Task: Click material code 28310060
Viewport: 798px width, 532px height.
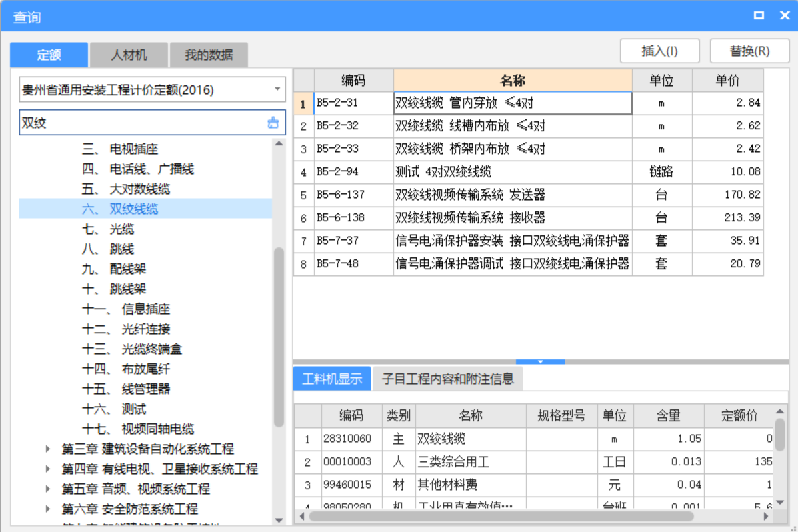Action: tap(352, 439)
